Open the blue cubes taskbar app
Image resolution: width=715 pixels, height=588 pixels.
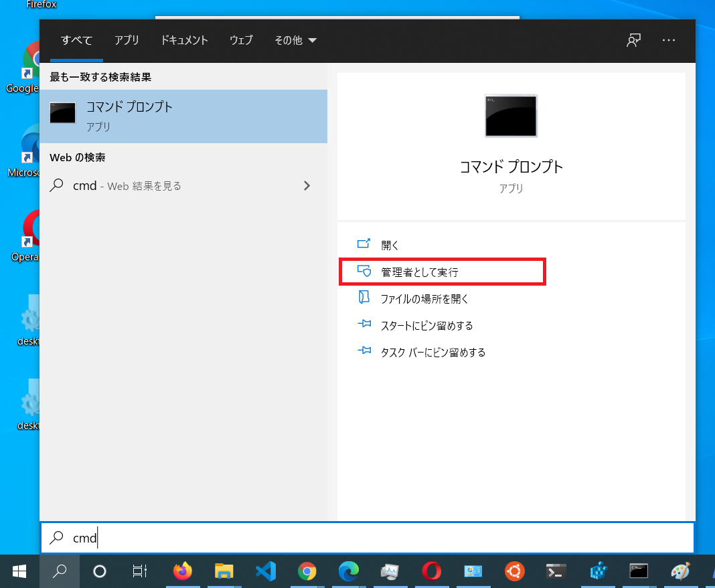click(x=599, y=571)
